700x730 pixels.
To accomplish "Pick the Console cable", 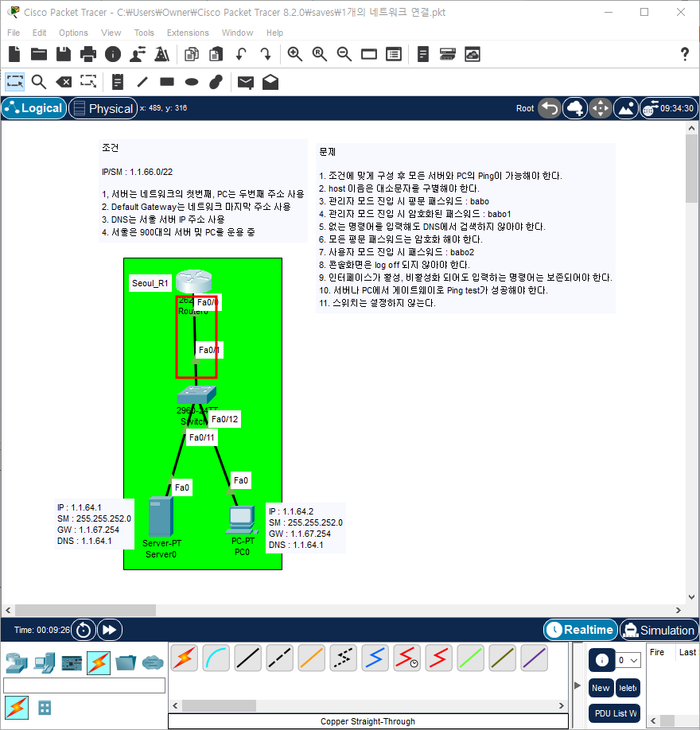I will pos(216,658).
